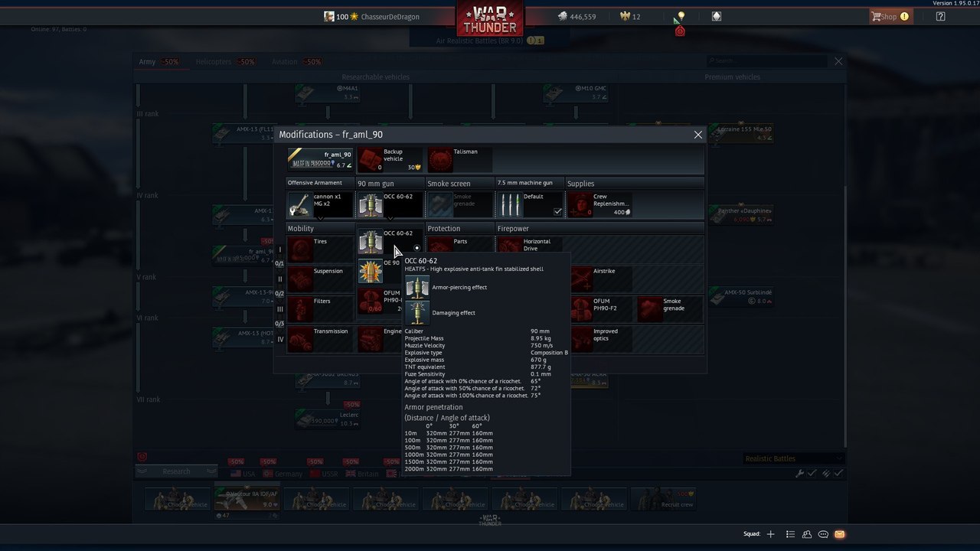
Task: Select the Britain nation tab
Action: coord(361,474)
